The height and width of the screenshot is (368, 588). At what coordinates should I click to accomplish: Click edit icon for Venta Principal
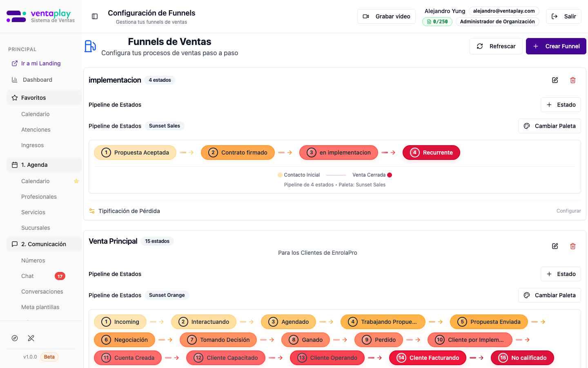coord(555,246)
